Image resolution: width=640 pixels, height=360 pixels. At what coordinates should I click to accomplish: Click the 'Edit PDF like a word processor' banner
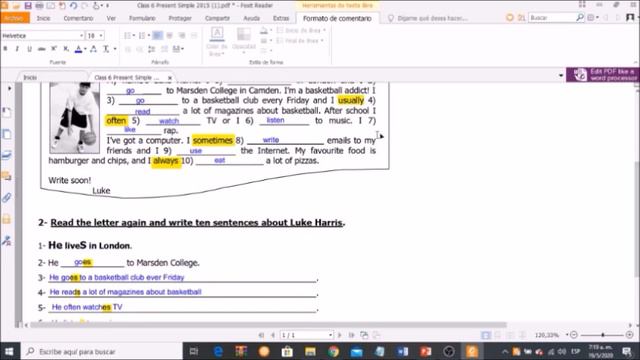pos(603,75)
